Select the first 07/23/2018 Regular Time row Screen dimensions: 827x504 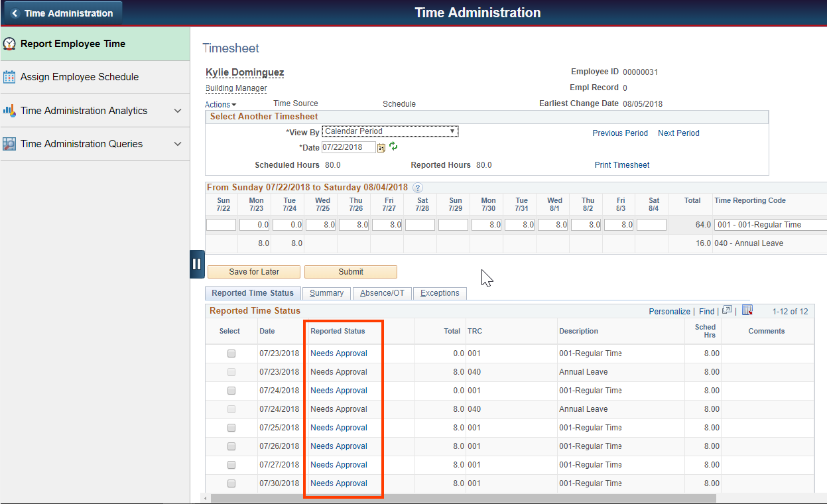pyautogui.click(x=231, y=353)
